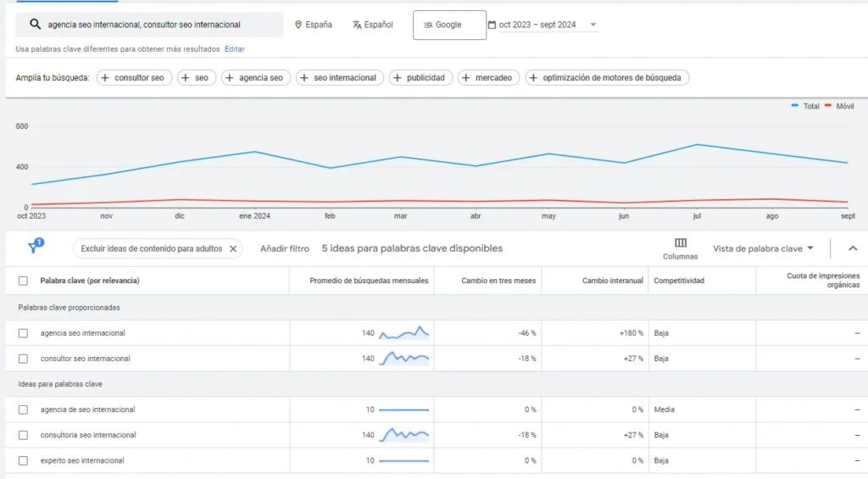868x479 pixels.
Task: Add the 'seo internacional' suggestion chip
Action: click(x=339, y=77)
